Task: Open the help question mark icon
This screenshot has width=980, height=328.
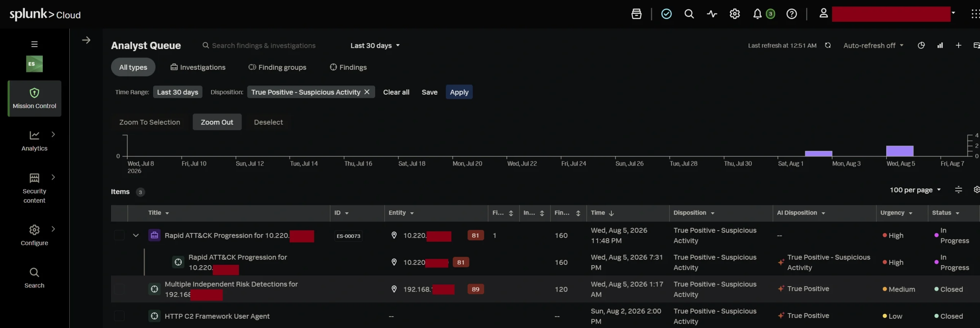Action: click(792, 14)
